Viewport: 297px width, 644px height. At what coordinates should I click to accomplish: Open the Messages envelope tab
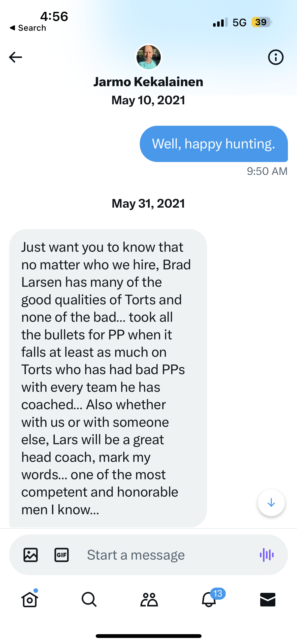(x=268, y=599)
